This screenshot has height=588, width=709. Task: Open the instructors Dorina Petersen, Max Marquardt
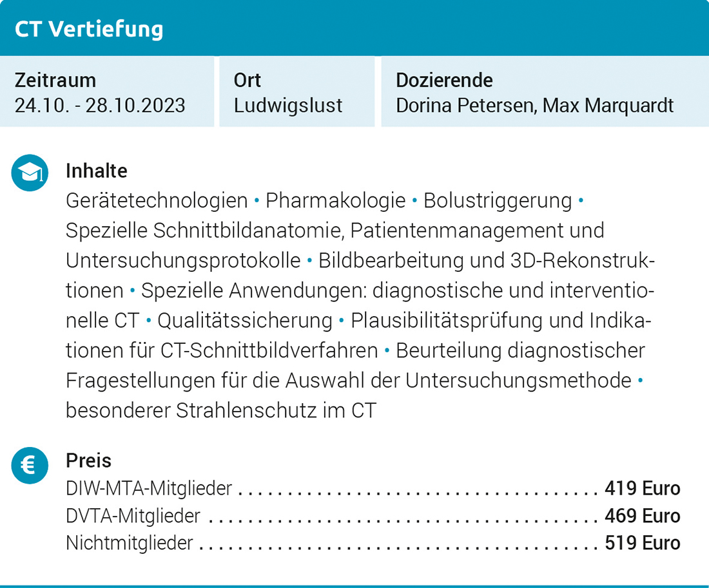[534, 105]
